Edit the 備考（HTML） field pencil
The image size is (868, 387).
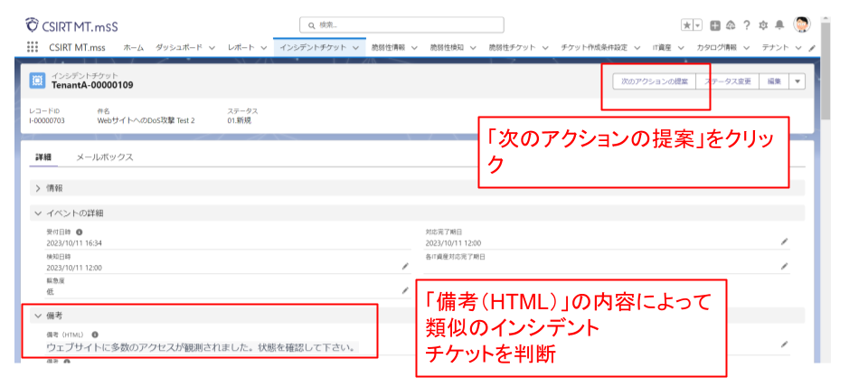coord(784,345)
